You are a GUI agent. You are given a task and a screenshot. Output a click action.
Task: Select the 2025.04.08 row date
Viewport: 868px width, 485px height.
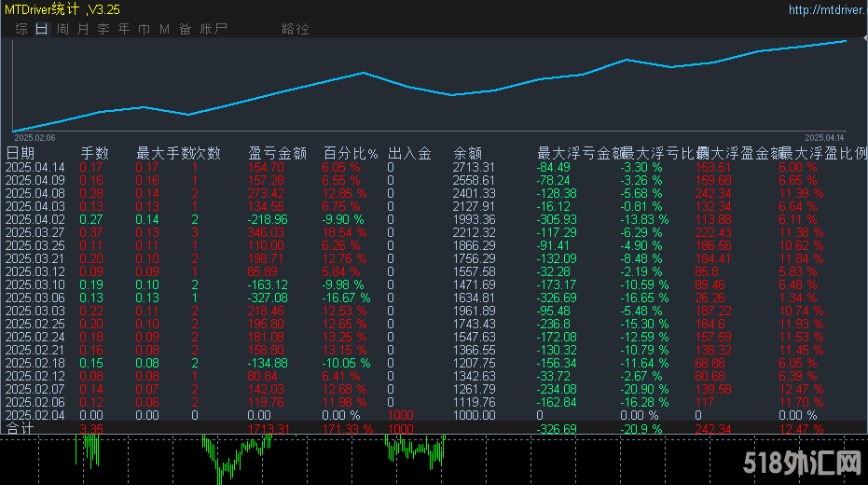pos(34,193)
